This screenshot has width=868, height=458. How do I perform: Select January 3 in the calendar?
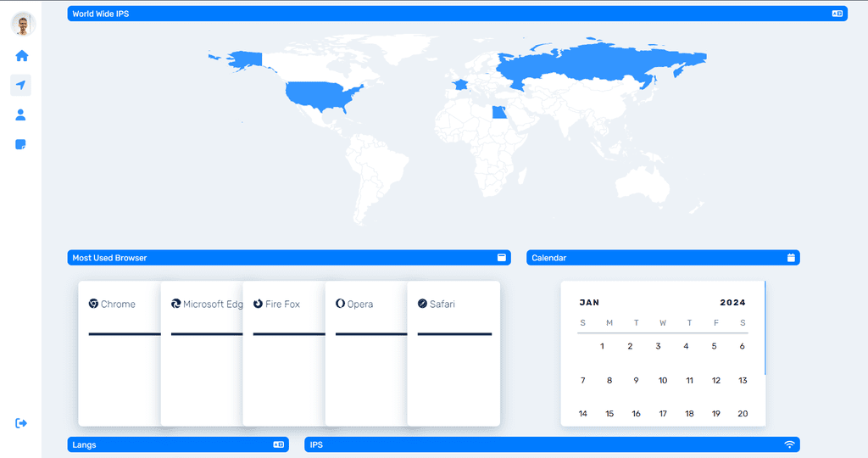(658, 346)
